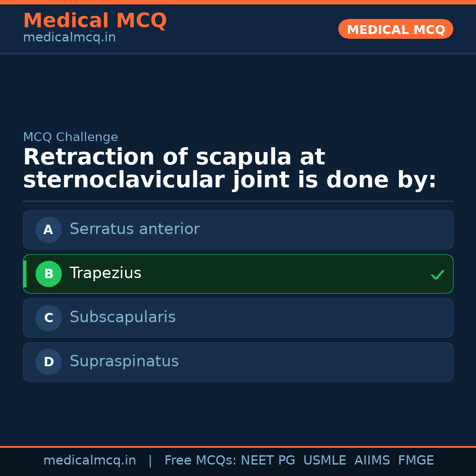The height and width of the screenshot is (476, 476).
Task: Click the green B letter badge
Action: click(x=48, y=274)
